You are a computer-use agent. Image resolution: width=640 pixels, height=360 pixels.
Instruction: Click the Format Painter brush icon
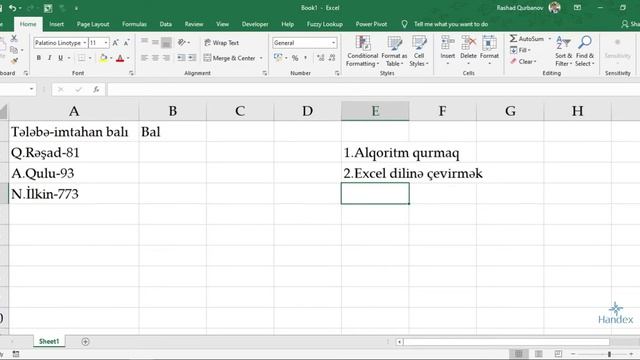click(14, 60)
